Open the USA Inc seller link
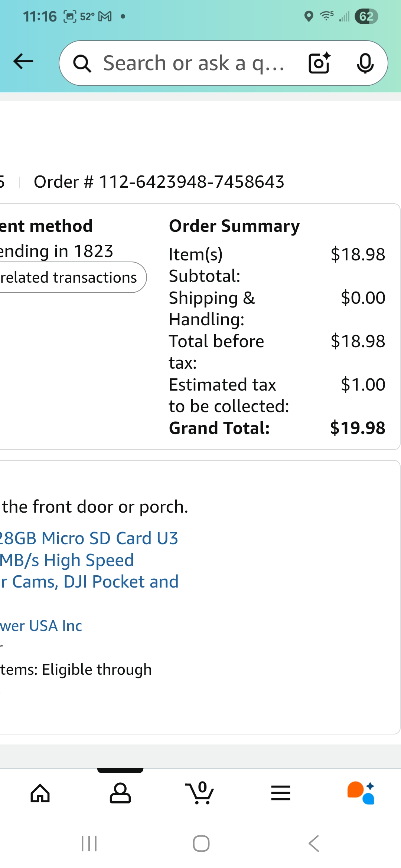This screenshot has width=401, height=868. click(41, 626)
